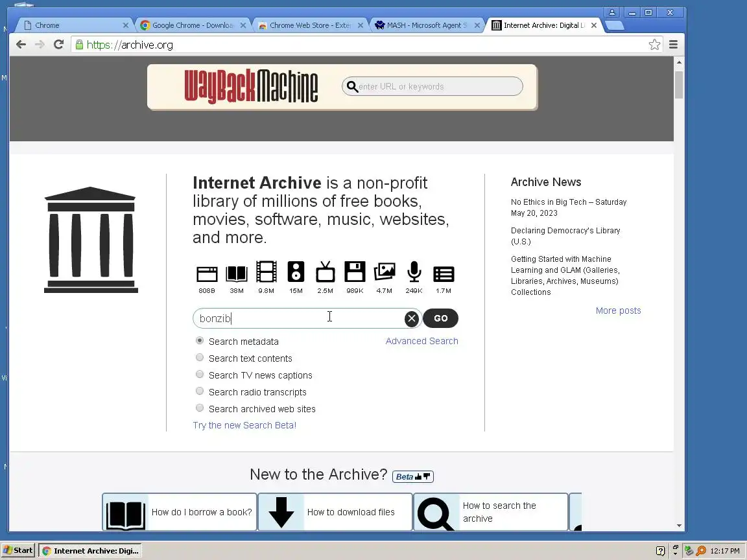Click the 12:17 PM taskbar clock
The width and height of the screenshot is (747, 560).
(724, 551)
